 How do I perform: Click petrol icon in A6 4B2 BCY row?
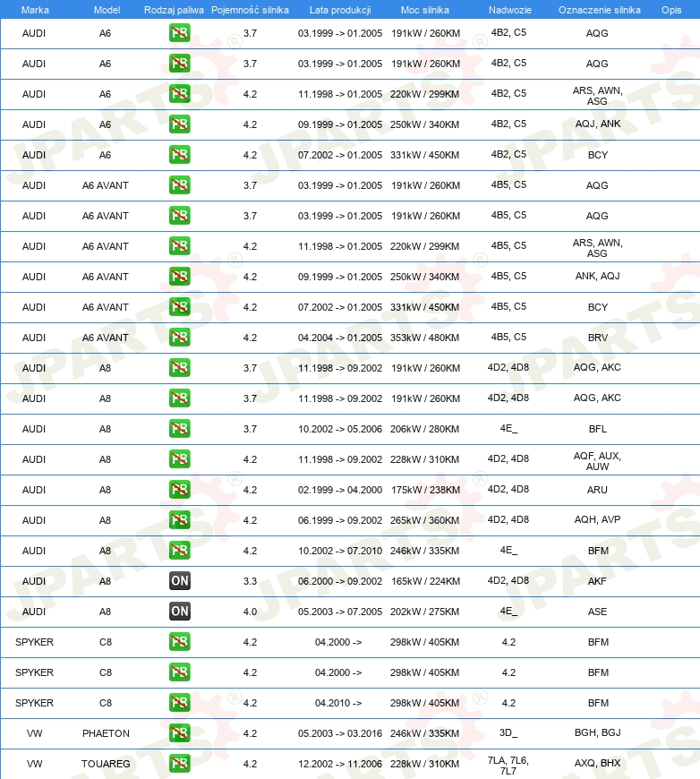click(x=179, y=155)
